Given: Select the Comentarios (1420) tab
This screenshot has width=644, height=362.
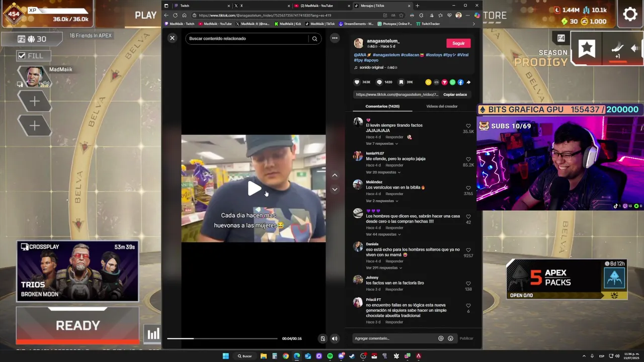Looking at the screenshot, I should point(382,106).
